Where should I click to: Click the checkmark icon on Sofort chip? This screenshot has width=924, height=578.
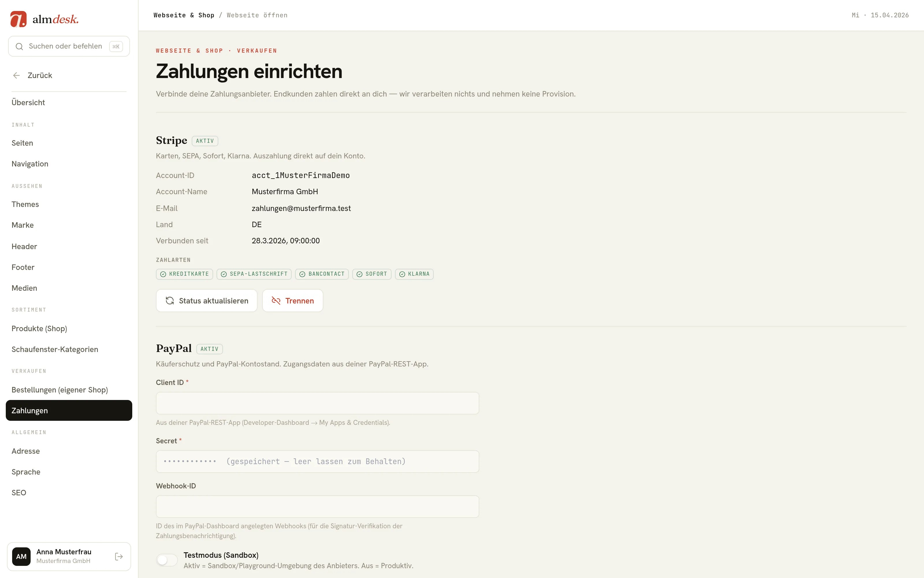tap(359, 274)
